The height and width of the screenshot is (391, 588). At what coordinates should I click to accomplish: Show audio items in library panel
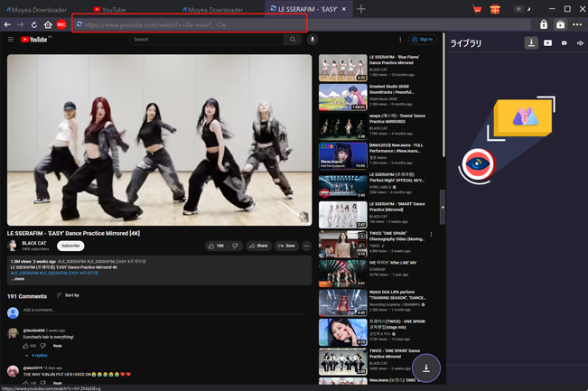point(581,43)
